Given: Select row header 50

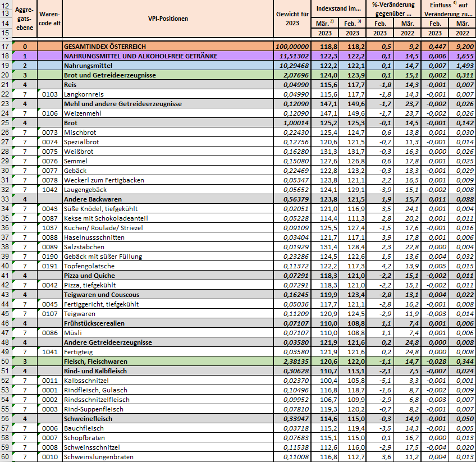Looking at the screenshot, I should point(6,362).
